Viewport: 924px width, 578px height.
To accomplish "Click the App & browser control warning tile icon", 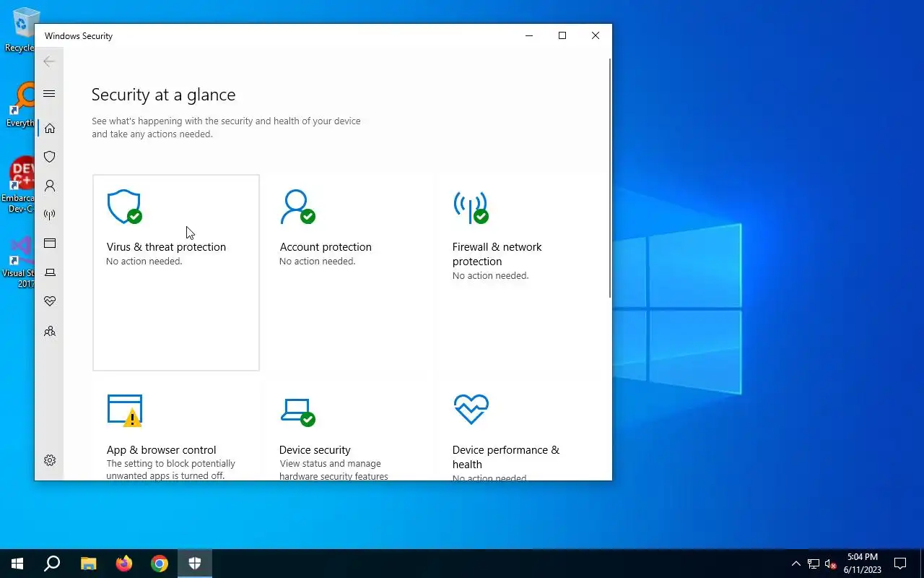I will pyautogui.click(x=124, y=410).
